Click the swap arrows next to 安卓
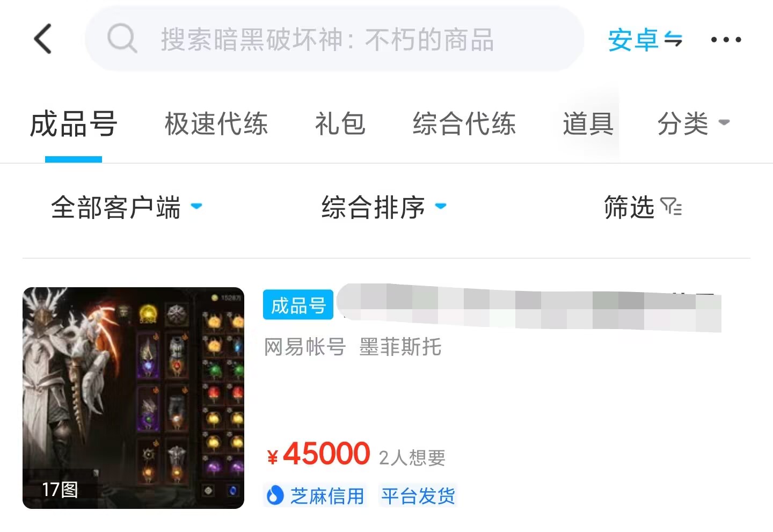This screenshot has width=773, height=532. [673, 39]
